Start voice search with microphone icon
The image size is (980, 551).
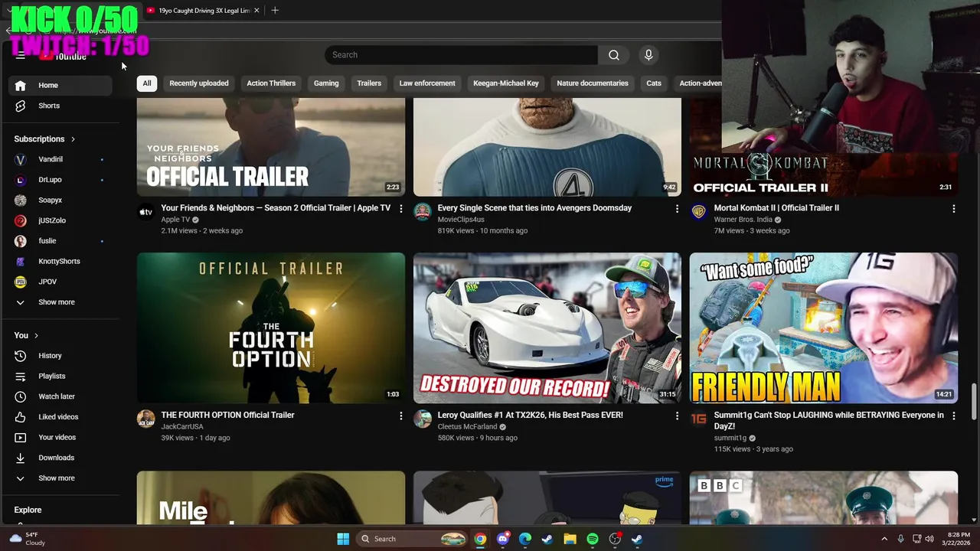point(648,55)
